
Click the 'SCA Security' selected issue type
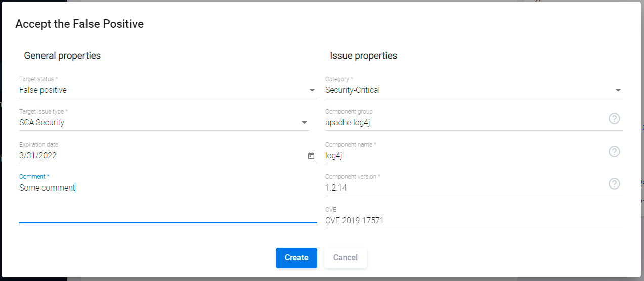pos(42,122)
